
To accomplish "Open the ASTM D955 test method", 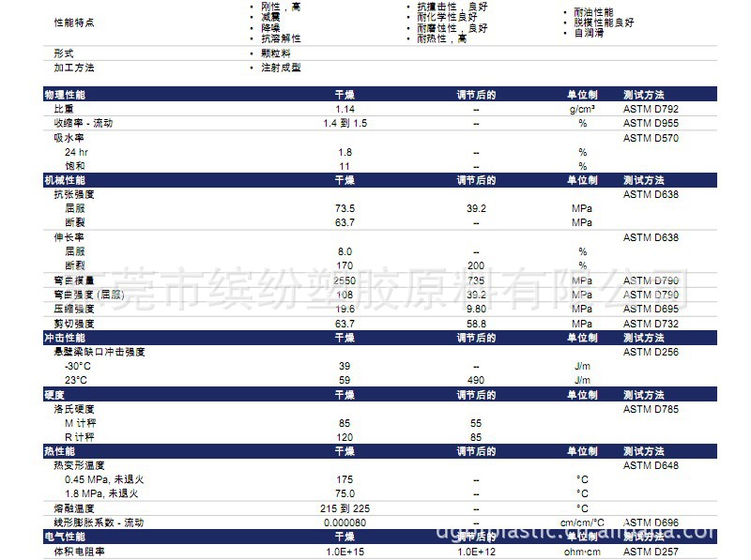I will pyautogui.click(x=651, y=124).
